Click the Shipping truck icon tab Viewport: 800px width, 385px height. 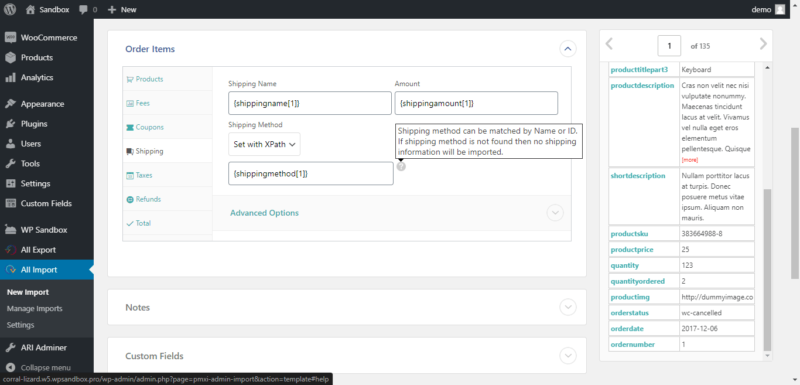(130, 151)
